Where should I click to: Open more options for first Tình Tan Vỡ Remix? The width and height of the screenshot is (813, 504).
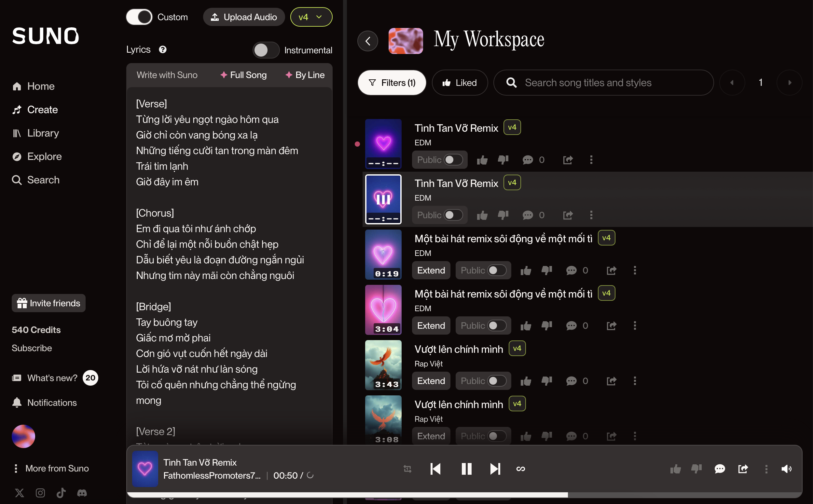pyautogui.click(x=591, y=160)
